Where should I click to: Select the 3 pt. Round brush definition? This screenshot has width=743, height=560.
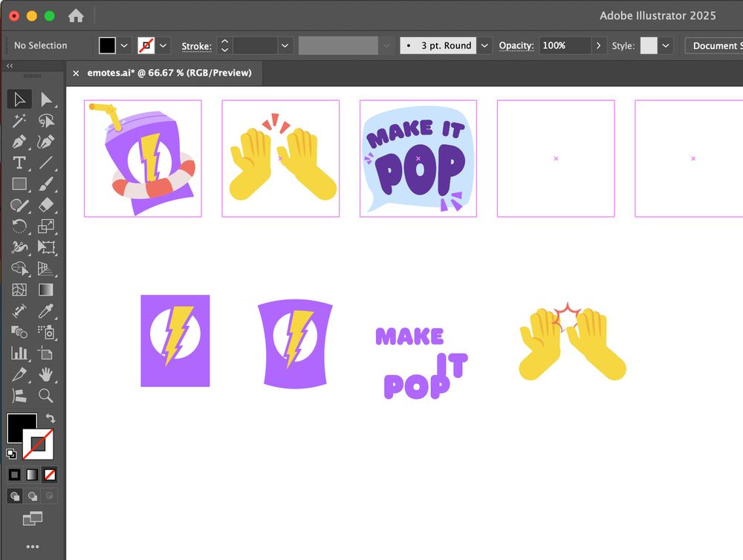tap(438, 46)
